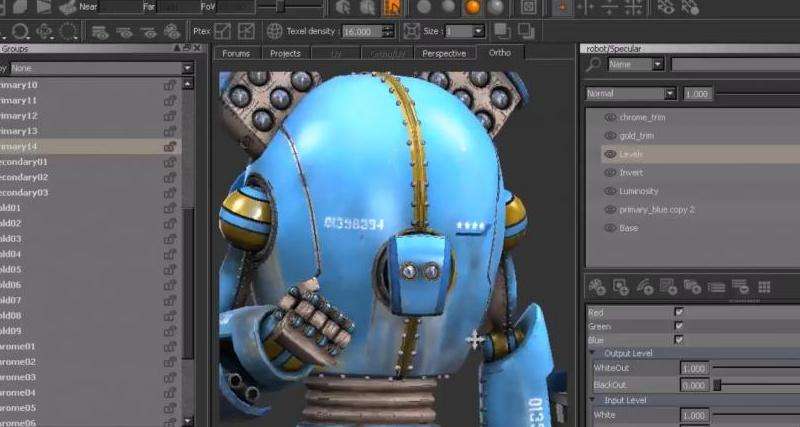Uncheck the Red channel checkbox
This screenshot has width=800, height=427.
680,312
